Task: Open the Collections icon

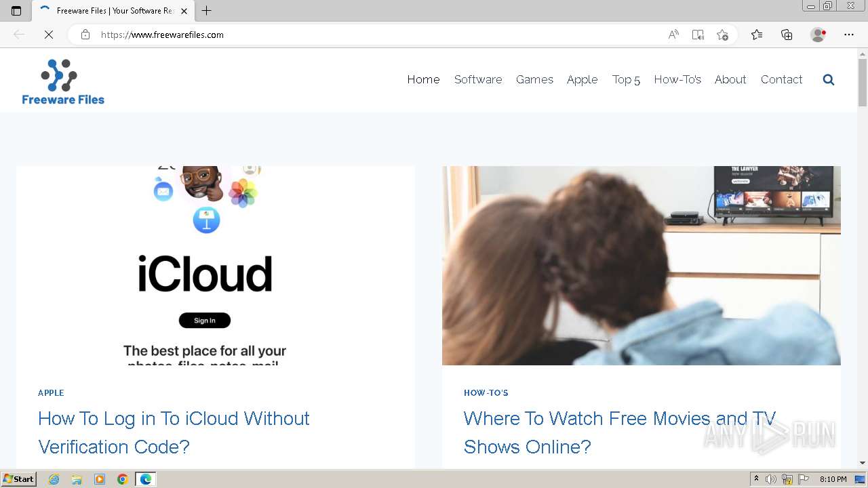Action: click(x=787, y=35)
